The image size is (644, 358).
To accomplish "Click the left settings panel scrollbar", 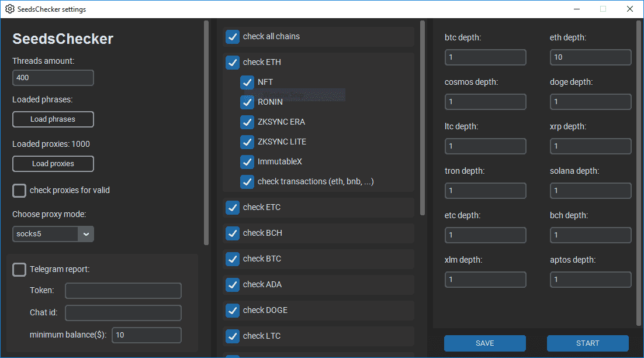I will coord(206,132).
